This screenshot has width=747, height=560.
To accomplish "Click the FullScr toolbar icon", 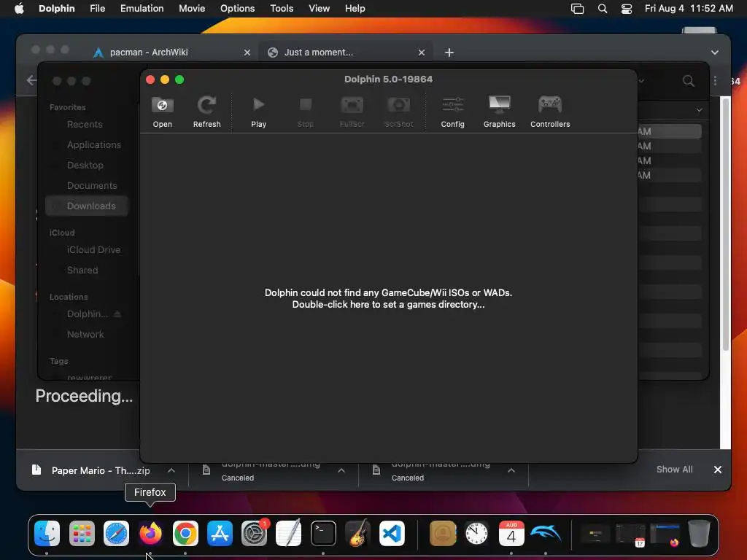I will point(352,112).
